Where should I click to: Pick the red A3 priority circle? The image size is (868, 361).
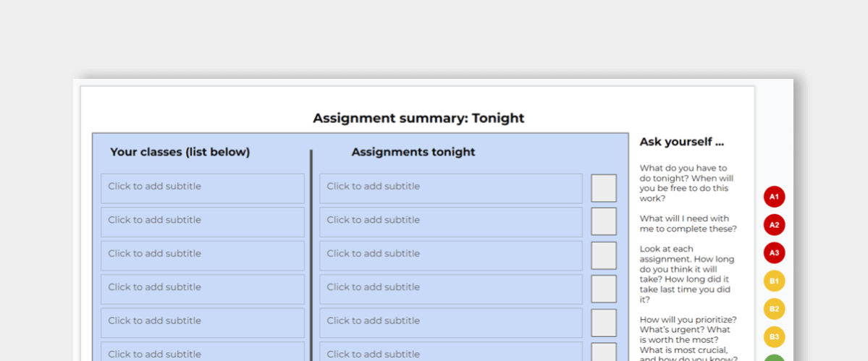click(775, 253)
